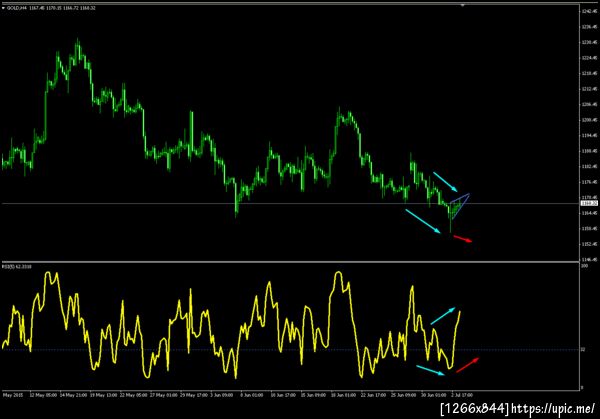Click the 10 Jun 17:00 time label
Viewport: 600px width, 419px height.
(283, 395)
